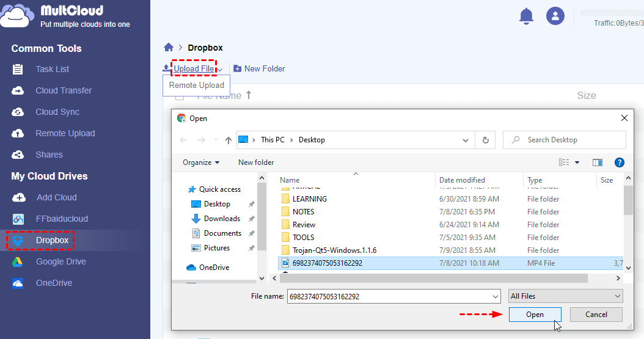Select the FFbaiducloud drive icon
The height and width of the screenshot is (339, 644).
click(18, 219)
